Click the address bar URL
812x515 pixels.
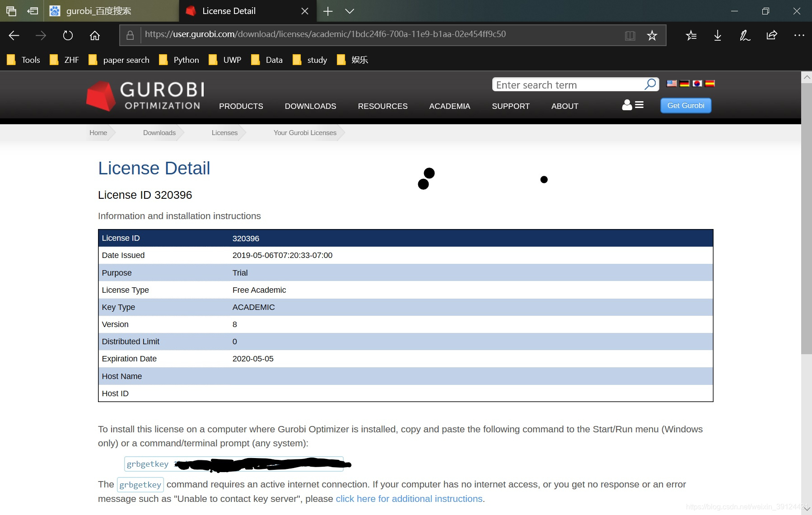tap(325, 34)
